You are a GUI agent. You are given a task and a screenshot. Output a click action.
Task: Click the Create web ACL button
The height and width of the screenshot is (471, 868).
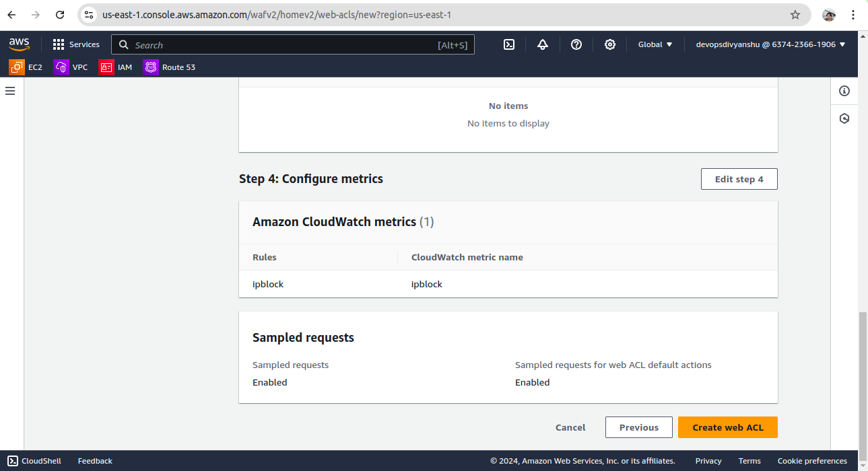tap(727, 427)
